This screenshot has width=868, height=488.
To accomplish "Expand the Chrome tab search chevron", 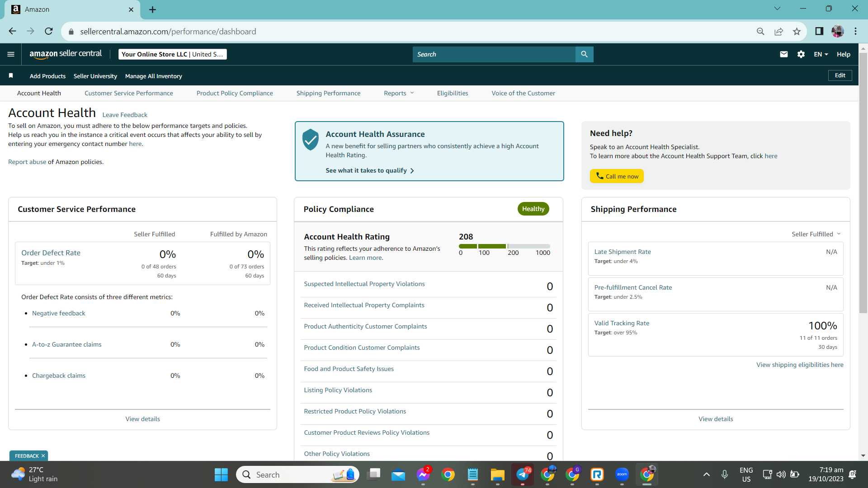I will (x=777, y=9).
